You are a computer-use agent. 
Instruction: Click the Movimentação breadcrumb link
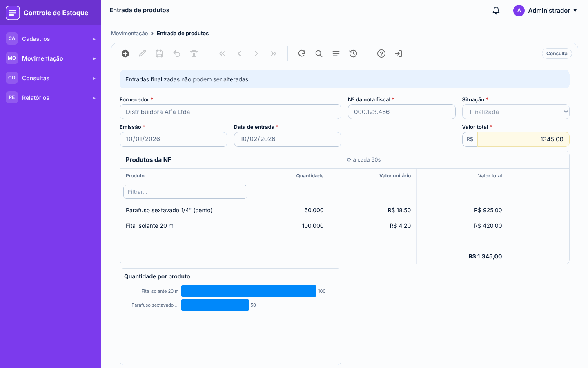coord(129,34)
